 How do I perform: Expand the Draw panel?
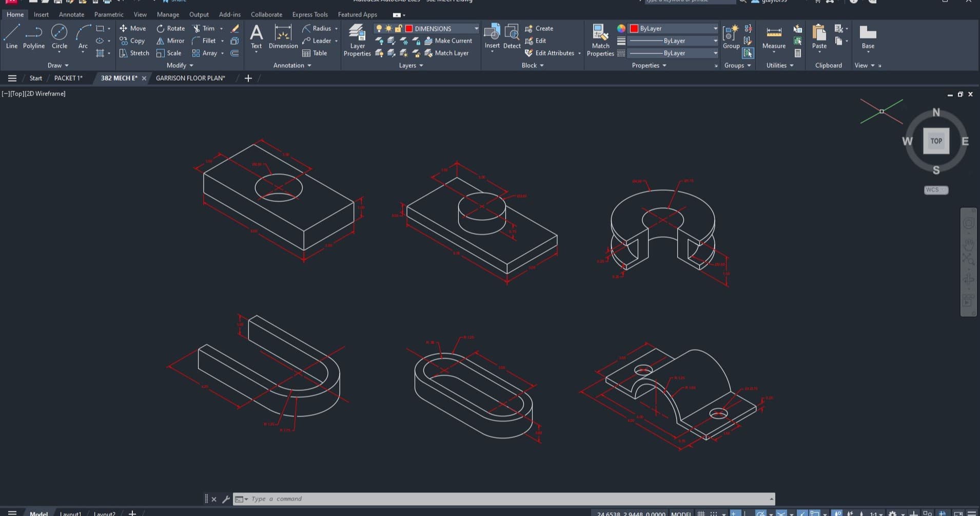pos(58,65)
